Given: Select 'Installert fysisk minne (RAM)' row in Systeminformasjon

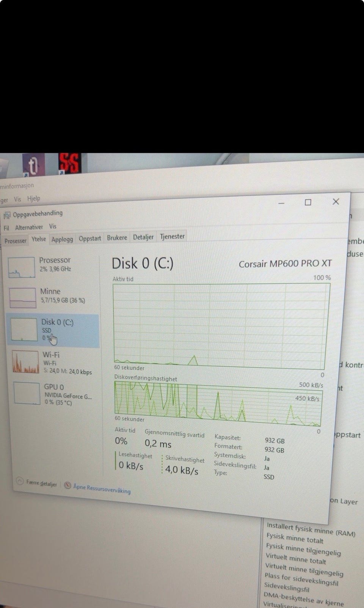Looking at the screenshot, I should tap(311, 529).
